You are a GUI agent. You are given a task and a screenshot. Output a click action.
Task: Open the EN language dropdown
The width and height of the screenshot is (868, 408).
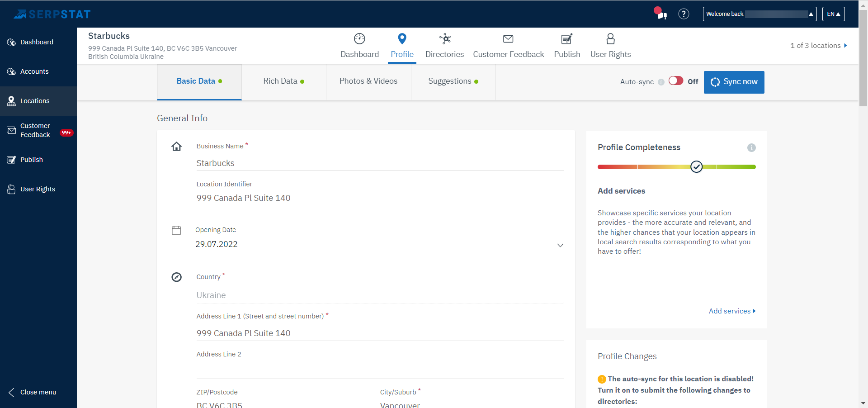tap(833, 14)
